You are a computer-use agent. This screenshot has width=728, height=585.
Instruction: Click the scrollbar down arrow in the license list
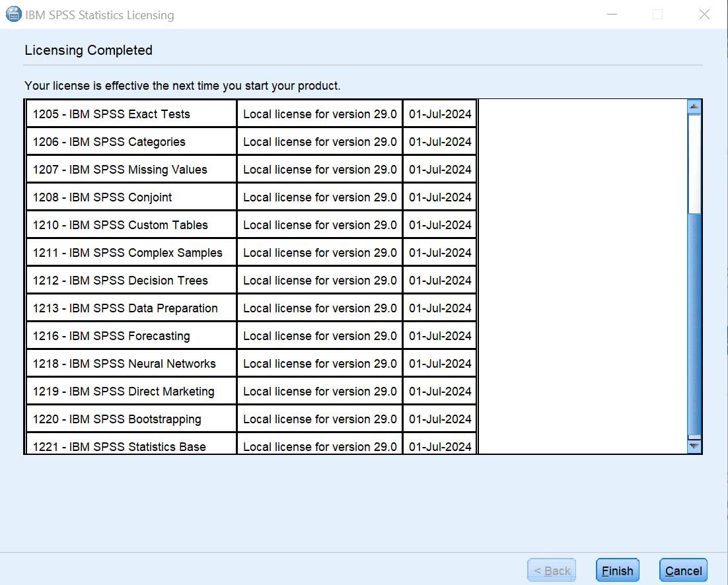coord(694,446)
